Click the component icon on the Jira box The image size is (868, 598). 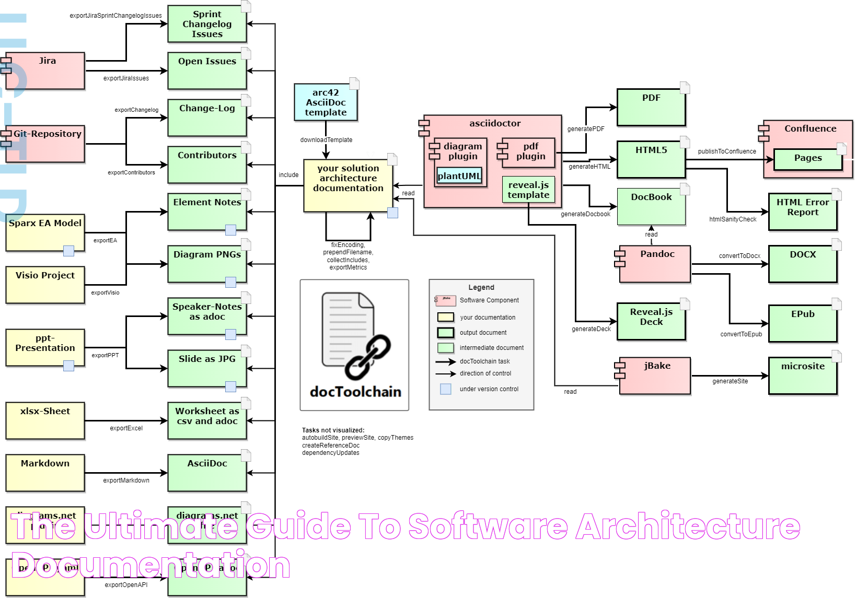coord(6,66)
